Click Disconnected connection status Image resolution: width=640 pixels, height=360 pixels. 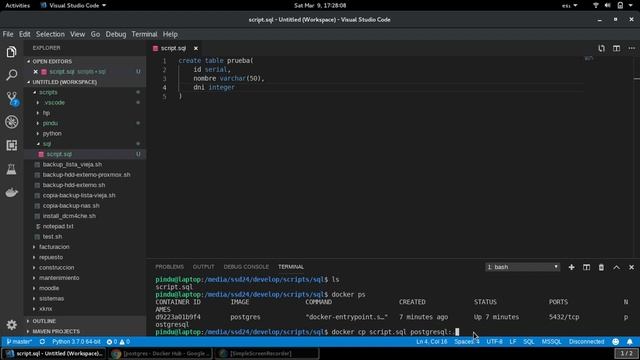[x=586, y=342]
